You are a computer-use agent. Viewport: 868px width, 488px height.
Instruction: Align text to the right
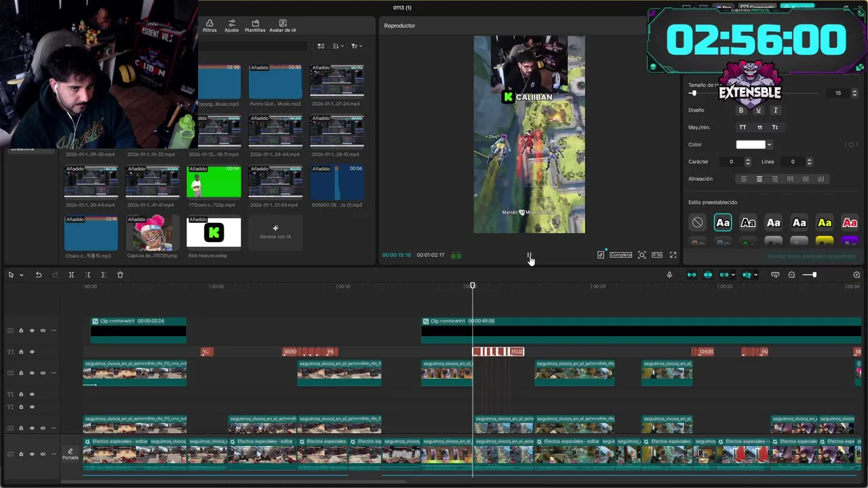(774, 179)
